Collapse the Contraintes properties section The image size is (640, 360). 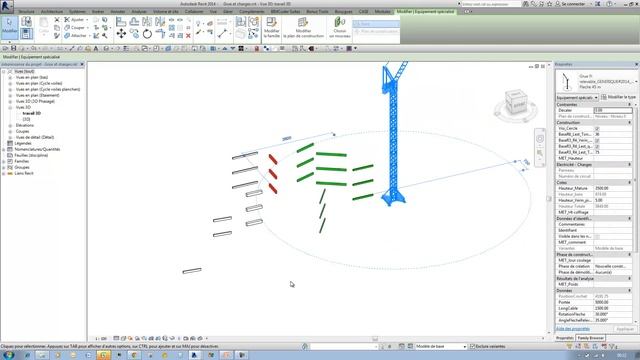coord(629,105)
